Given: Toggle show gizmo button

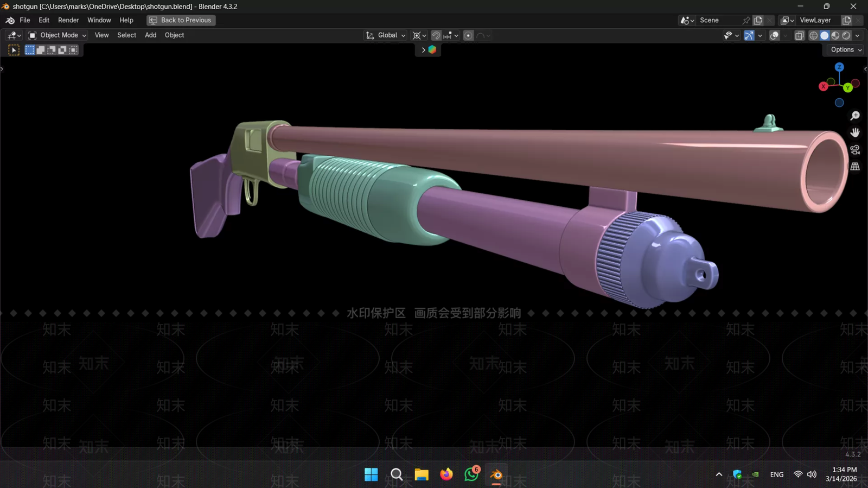Looking at the screenshot, I should pyautogui.click(x=749, y=35).
